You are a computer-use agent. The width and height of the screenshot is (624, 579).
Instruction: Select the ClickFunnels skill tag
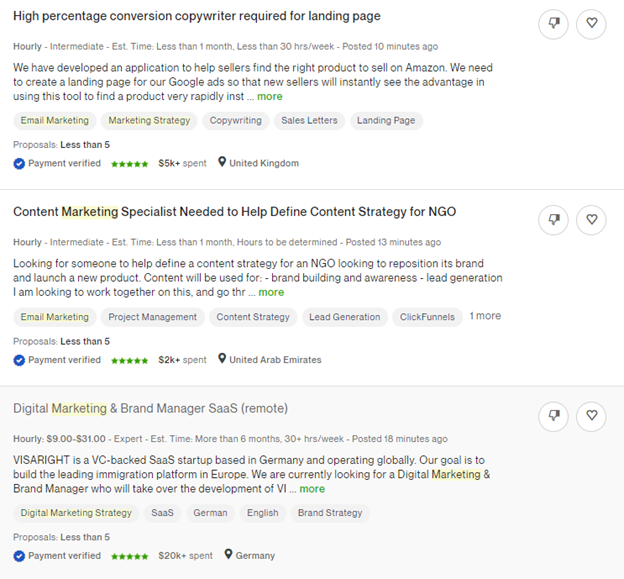click(x=427, y=317)
